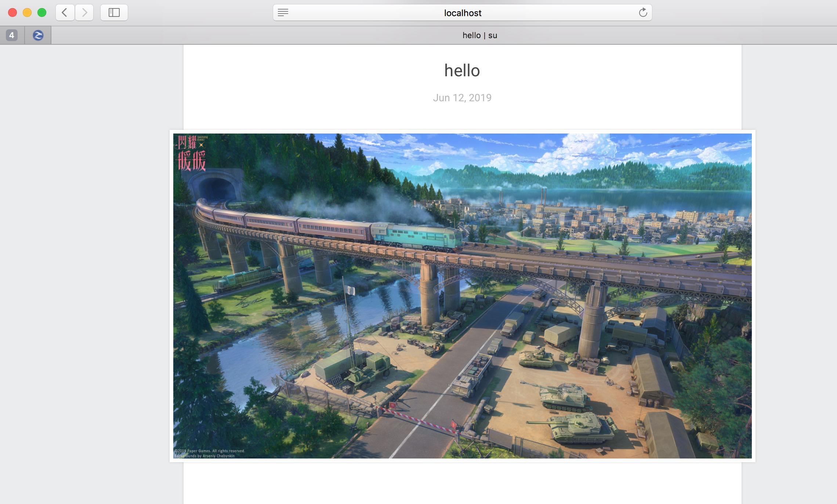The image size is (837, 504).
Task: Click the 'hello' post title
Action: (x=462, y=70)
